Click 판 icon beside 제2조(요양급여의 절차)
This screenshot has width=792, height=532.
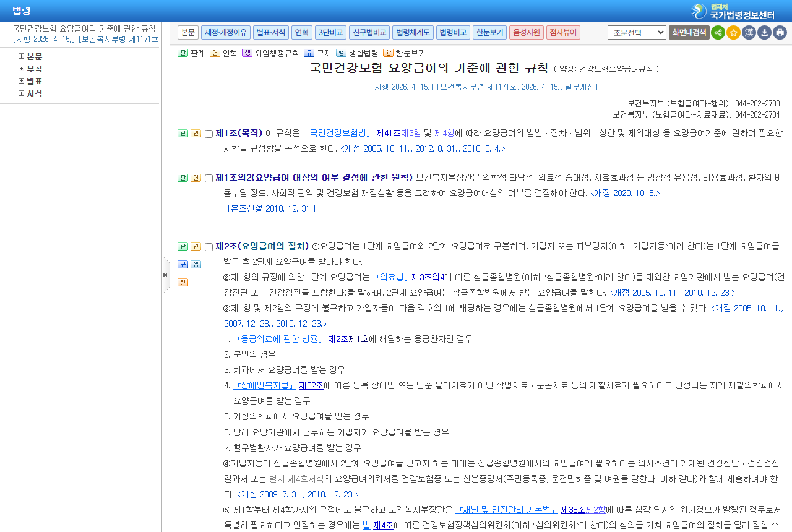(183, 246)
